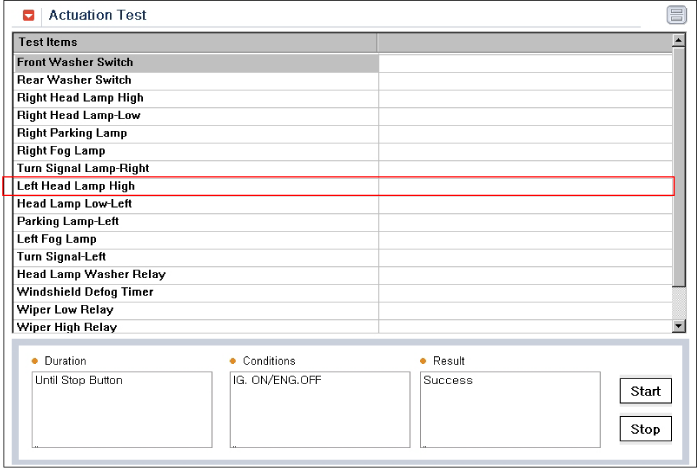Select Right Head Lamp High row
This screenshot has height=470, width=700.
[x=343, y=98]
